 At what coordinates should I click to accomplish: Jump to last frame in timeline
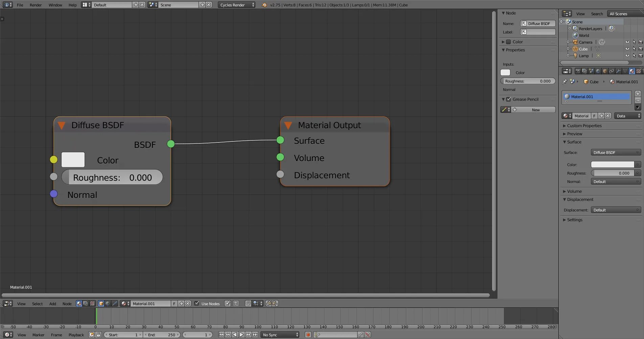click(255, 335)
